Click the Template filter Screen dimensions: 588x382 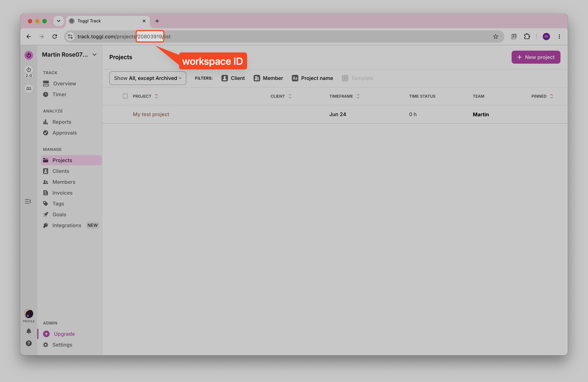pos(358,78)
